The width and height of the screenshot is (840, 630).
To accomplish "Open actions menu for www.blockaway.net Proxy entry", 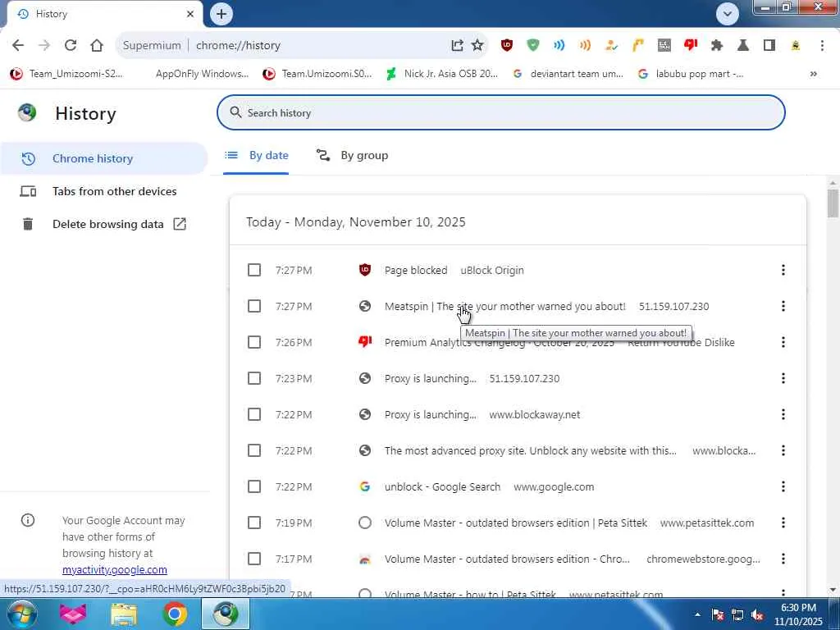I will [783, 414].
